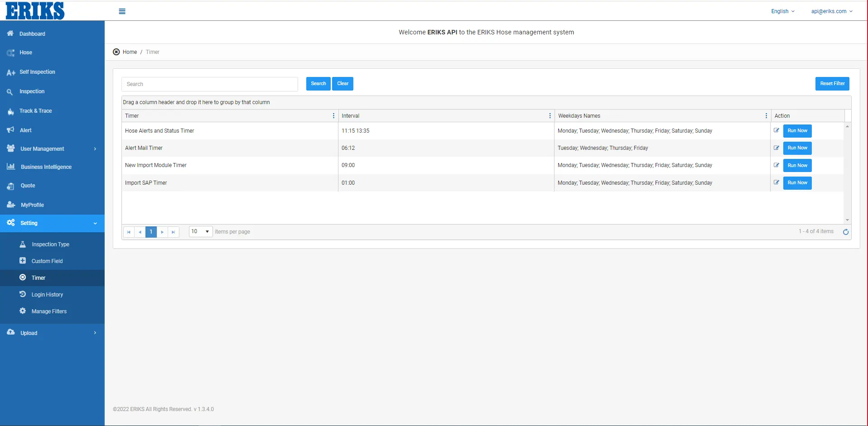
Task: Run the Import SAP Timer now
Action: 797,183
